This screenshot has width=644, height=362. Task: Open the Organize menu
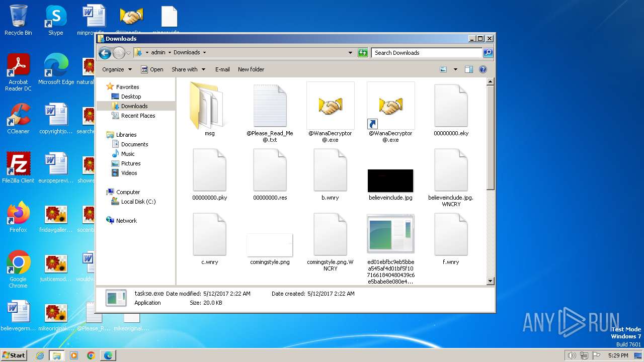[117, 69]
